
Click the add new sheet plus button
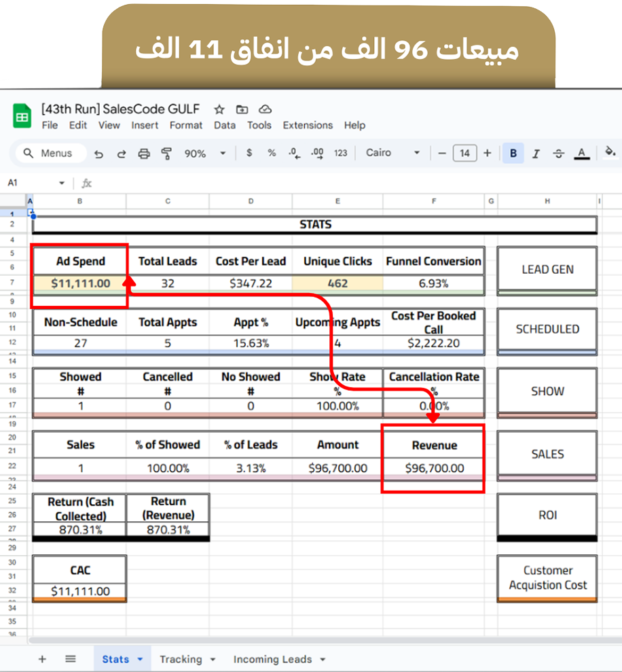[x=42, y=659]
